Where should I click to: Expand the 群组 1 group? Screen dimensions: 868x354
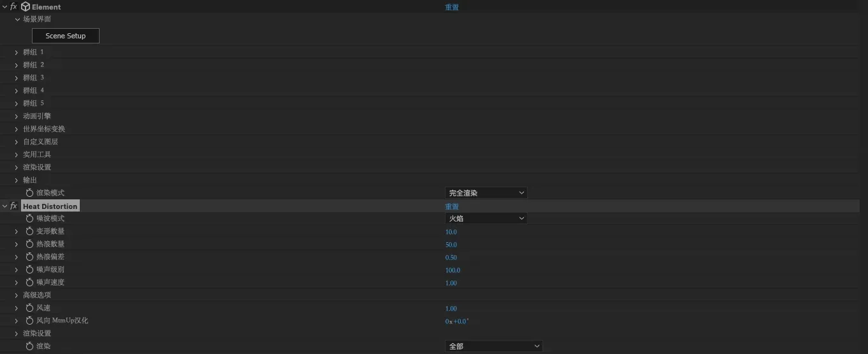(x=17, y=52)
